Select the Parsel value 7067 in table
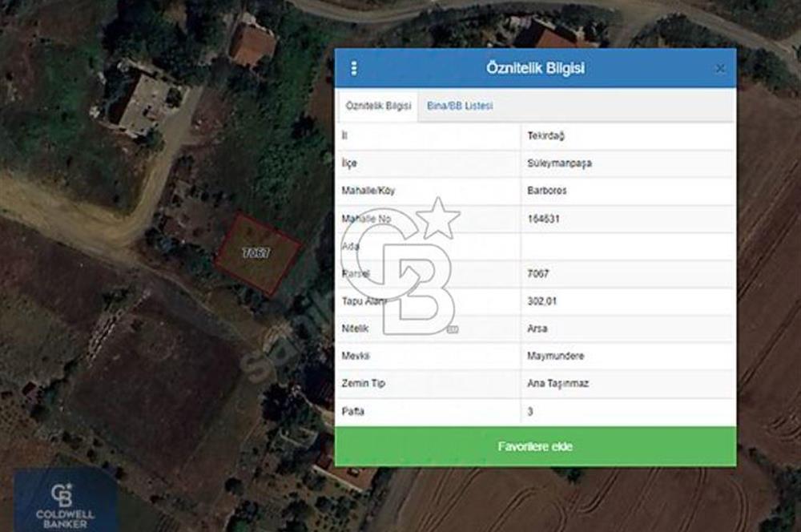The height and width of the screenshot is (532, 801). coord(538,274)
